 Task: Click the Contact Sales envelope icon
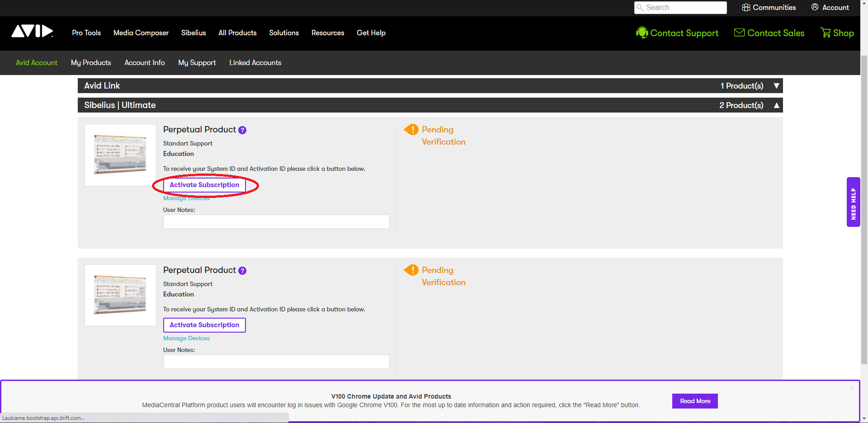point(739,33)
